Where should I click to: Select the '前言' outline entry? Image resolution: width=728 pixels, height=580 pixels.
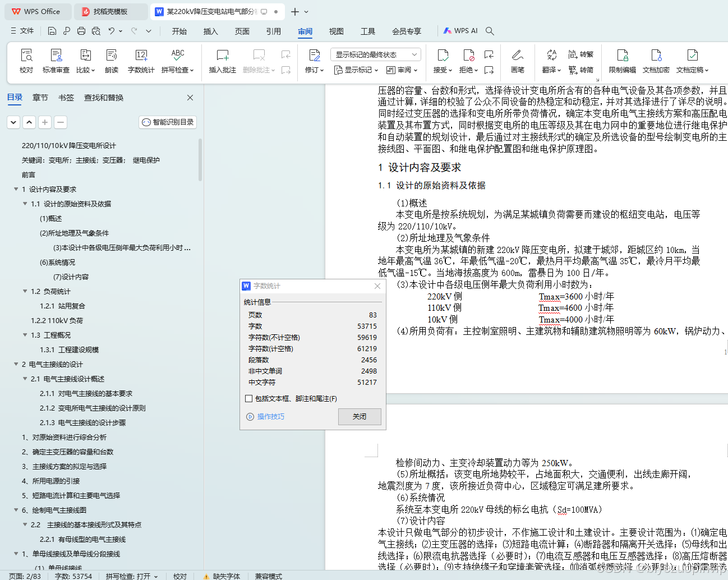(29, 174)
